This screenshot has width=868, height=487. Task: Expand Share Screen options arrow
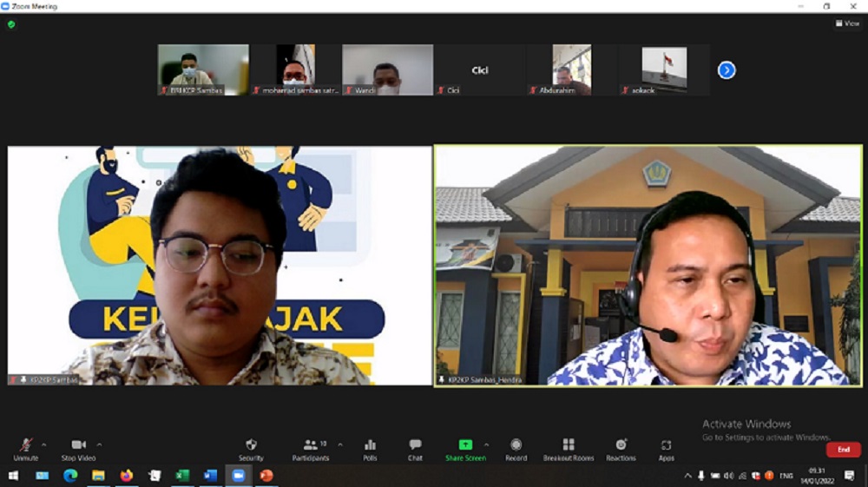(x=486, y=444)
